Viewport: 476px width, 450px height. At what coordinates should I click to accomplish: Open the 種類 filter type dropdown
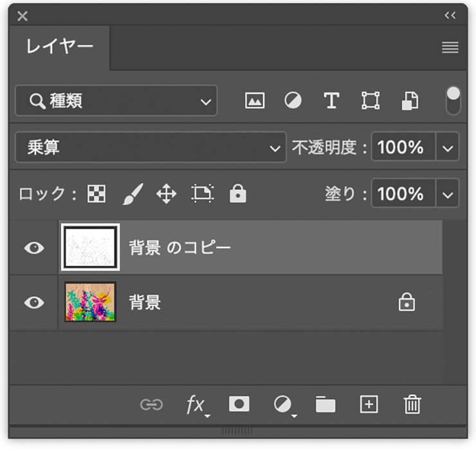tap(116, 101)
